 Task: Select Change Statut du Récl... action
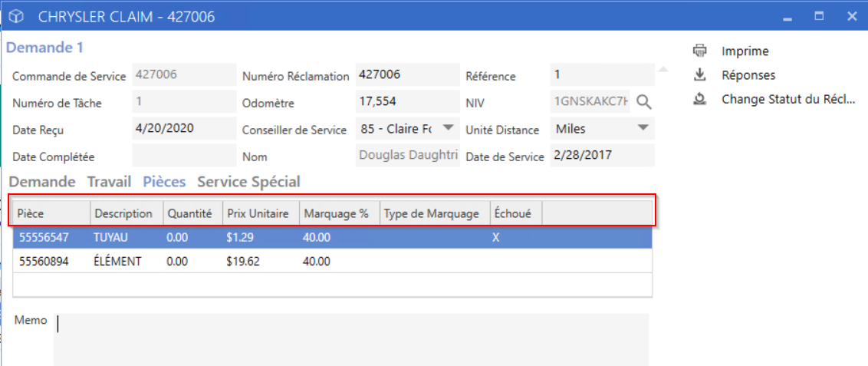pyautogui.click(x=789, y=99)
